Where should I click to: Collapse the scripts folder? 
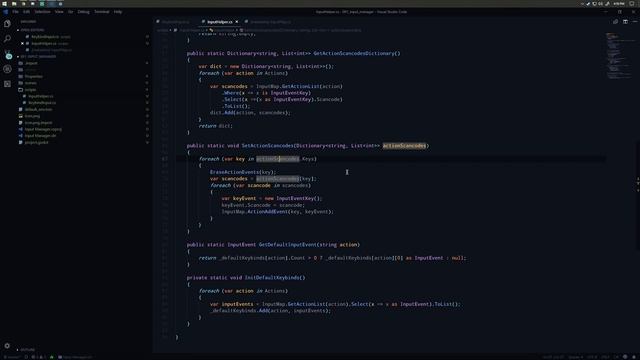pyautogui.click(x=31, y=90)
